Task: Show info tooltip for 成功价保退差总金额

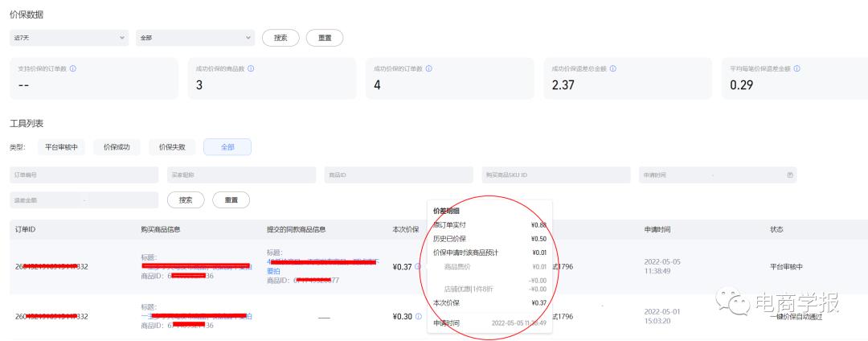Action: pyautogui.click(x=612, y=69)
